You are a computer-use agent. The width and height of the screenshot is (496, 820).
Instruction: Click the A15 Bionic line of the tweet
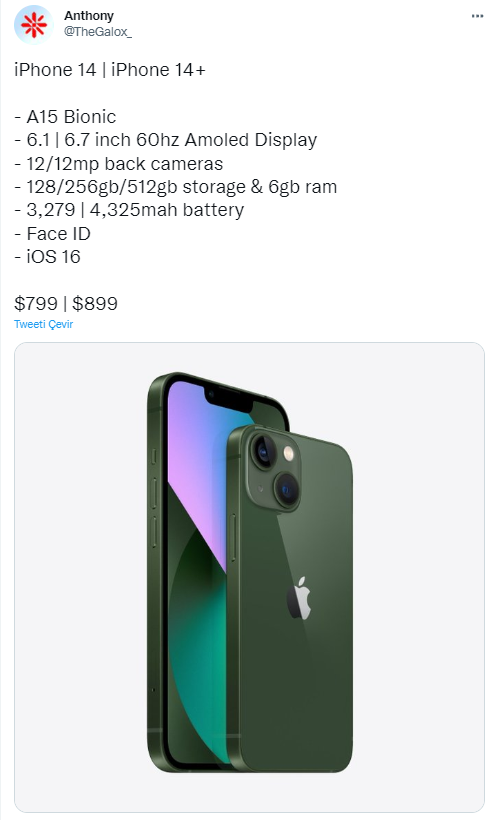[x=65, y=117]
